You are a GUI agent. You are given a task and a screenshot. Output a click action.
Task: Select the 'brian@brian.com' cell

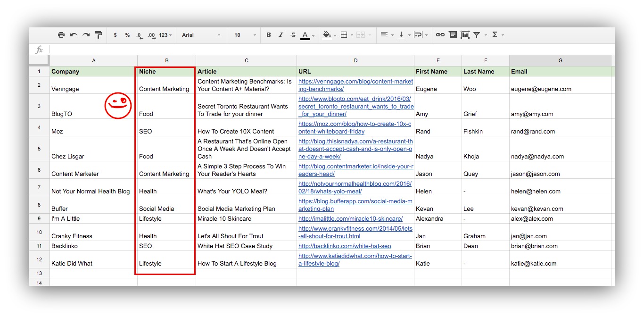point(560,246)
